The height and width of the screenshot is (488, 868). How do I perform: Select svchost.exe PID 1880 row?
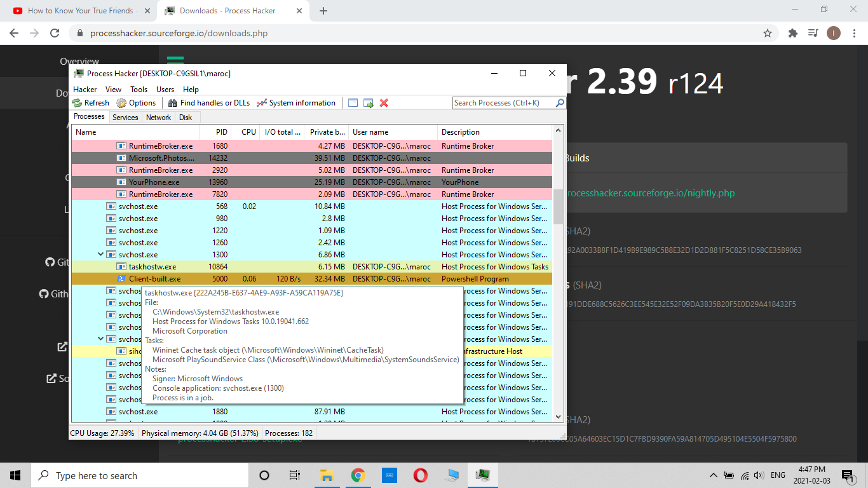point(311,412)
